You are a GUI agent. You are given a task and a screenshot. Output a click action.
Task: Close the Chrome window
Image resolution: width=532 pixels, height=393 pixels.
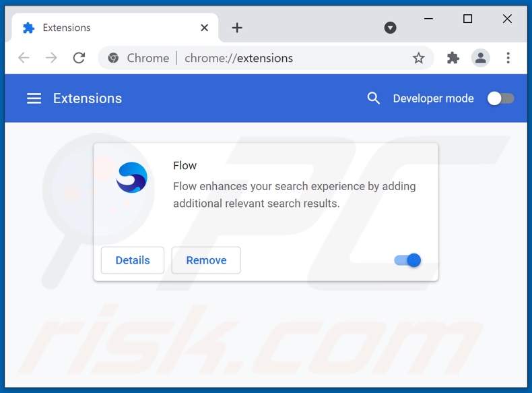click(x=507, y=19)
